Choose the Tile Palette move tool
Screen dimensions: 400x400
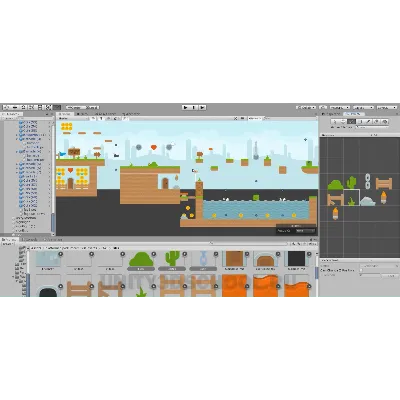click(343, 122)
